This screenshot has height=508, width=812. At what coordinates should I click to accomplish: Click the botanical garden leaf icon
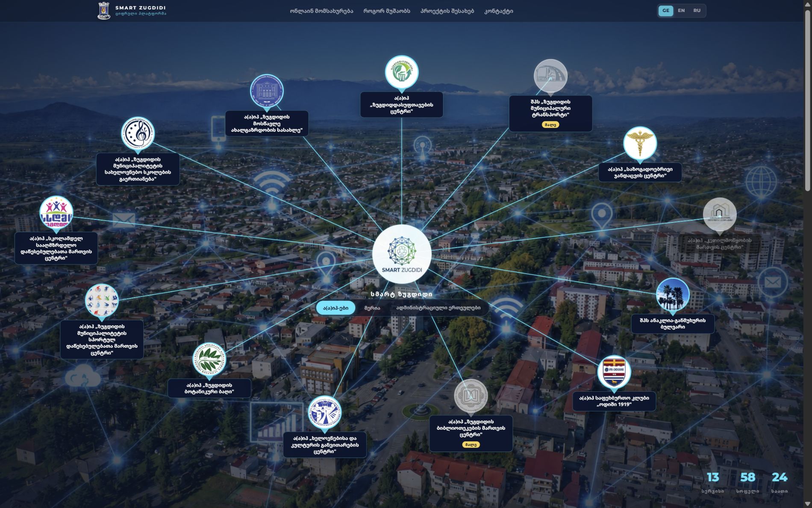(x=209, y=359)
